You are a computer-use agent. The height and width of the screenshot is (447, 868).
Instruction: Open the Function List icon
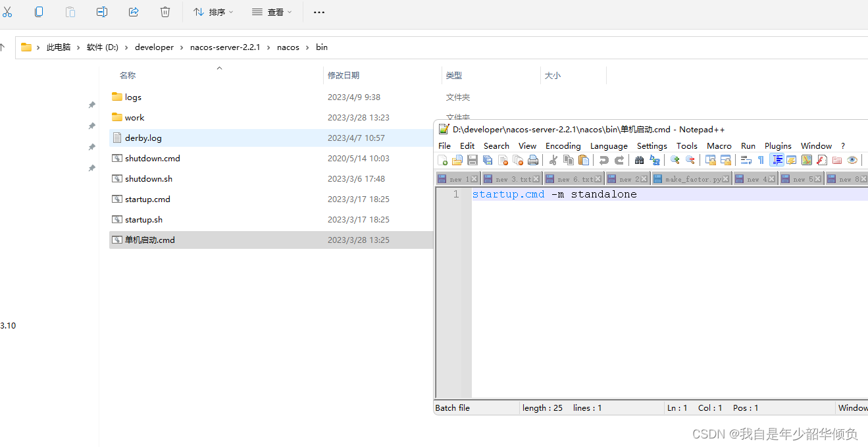[822, 160]
